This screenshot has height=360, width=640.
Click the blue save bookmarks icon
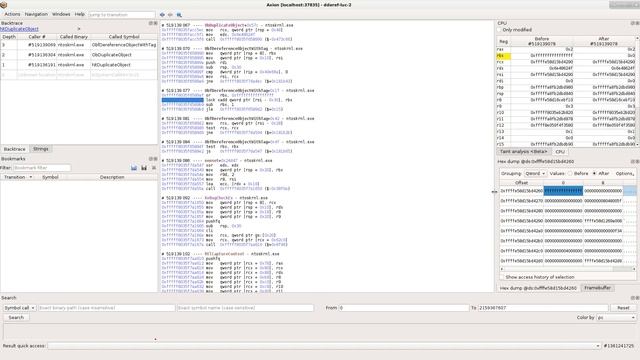pyautogui.click(x=134, y=168)
